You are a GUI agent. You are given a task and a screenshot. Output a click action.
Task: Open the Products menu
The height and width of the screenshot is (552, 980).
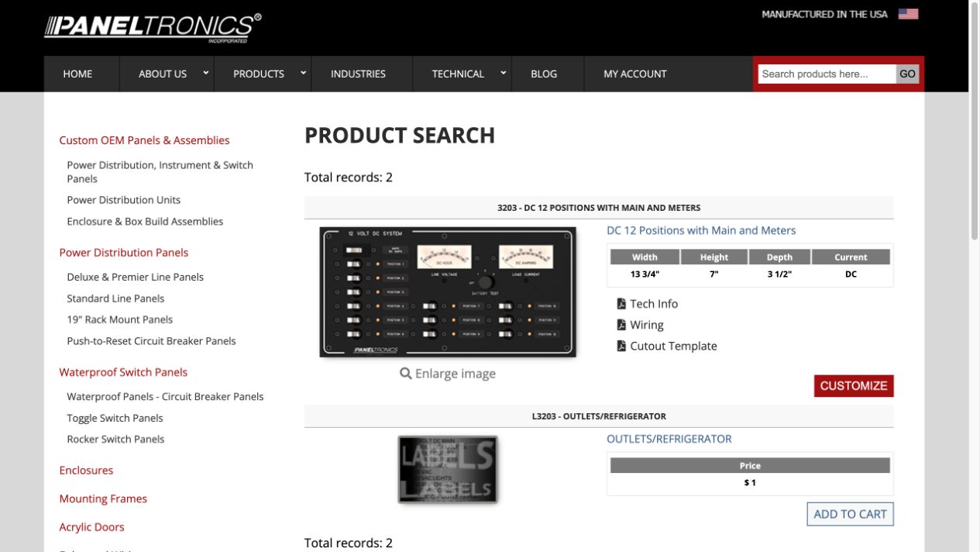coord(259,74)
